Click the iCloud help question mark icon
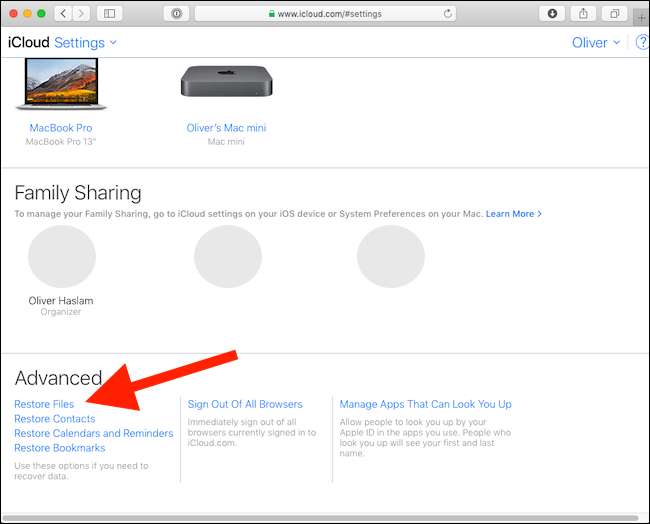650x524 pixels. click(x=642, y=43)
